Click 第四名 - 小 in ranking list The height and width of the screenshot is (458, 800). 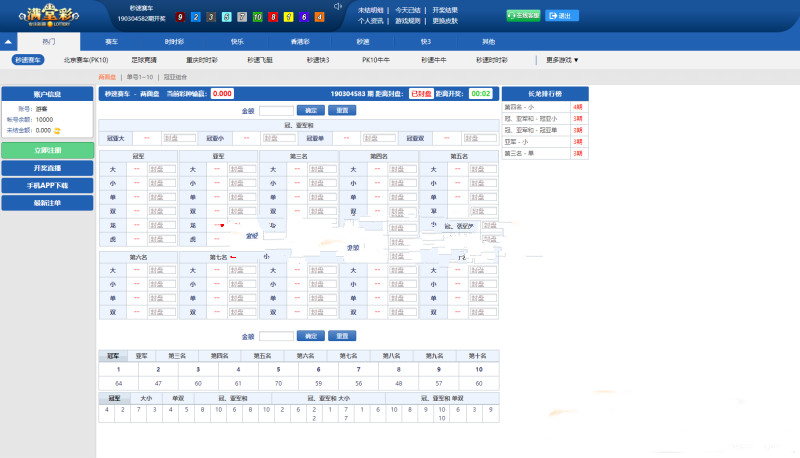[x=519, y=107]
